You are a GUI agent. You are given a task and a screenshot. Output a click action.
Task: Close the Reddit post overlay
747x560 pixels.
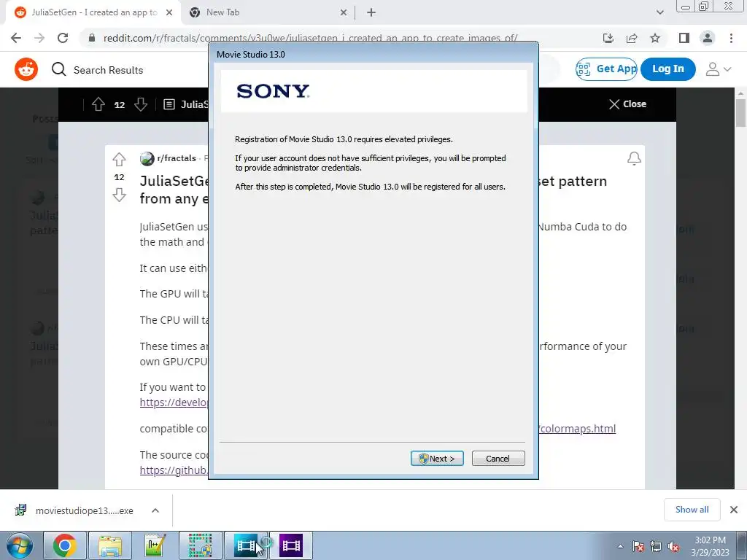pyautogui.click(x=627, y=104)
